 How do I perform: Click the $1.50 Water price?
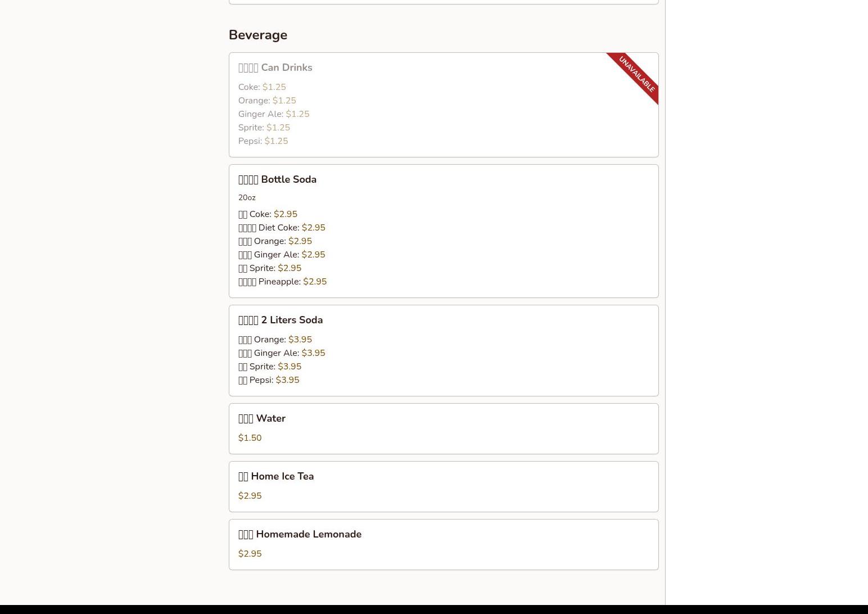tap(250, 438)
